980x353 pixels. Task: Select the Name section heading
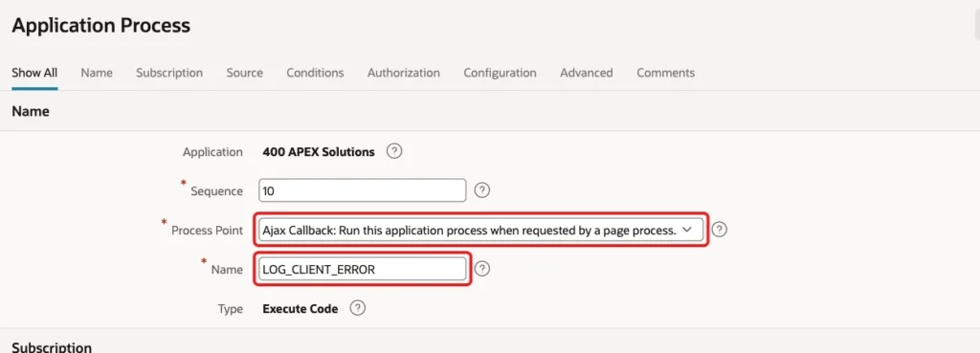coord(31,112)
